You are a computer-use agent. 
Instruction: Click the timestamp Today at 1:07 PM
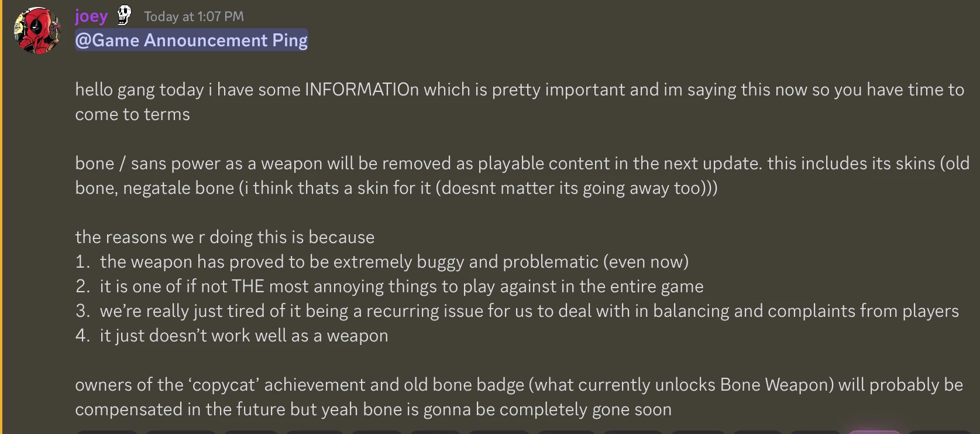pos(192,16)
